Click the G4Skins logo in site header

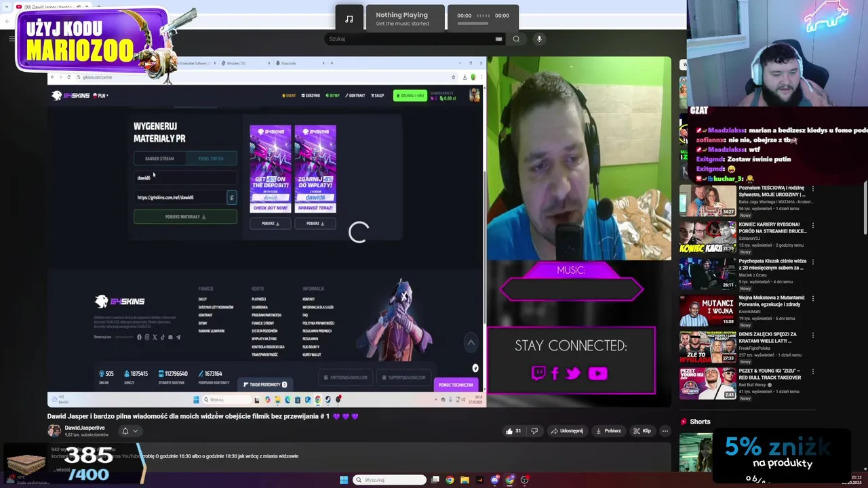tap(71, 96)
